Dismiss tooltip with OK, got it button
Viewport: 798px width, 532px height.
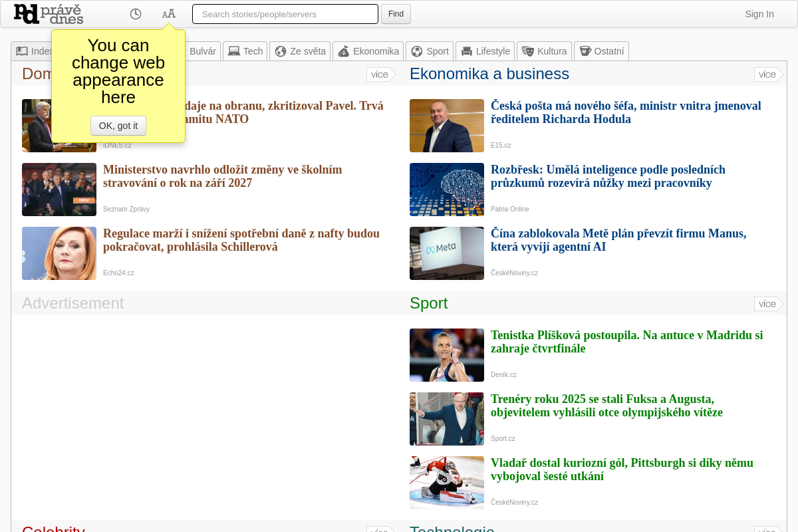pyautogui.click(x=118, y=126)
